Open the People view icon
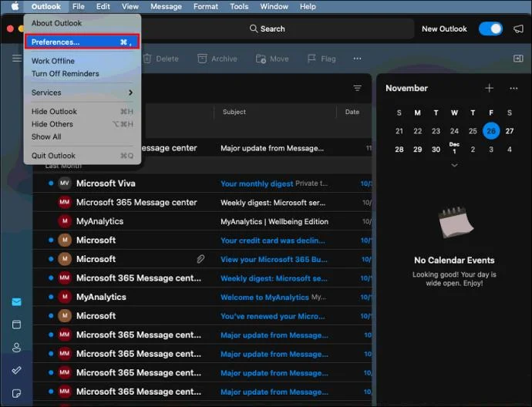Screen dimensions: 532x407 point(16,348)
